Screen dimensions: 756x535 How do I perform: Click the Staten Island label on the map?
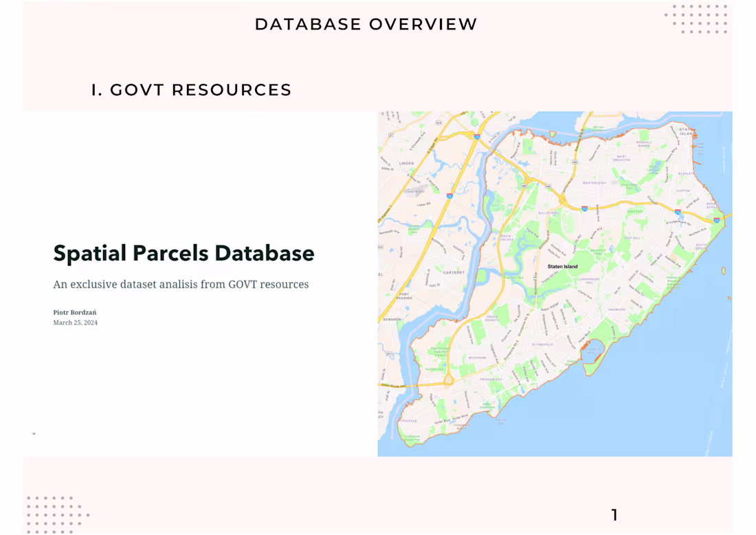coord(562,265)
